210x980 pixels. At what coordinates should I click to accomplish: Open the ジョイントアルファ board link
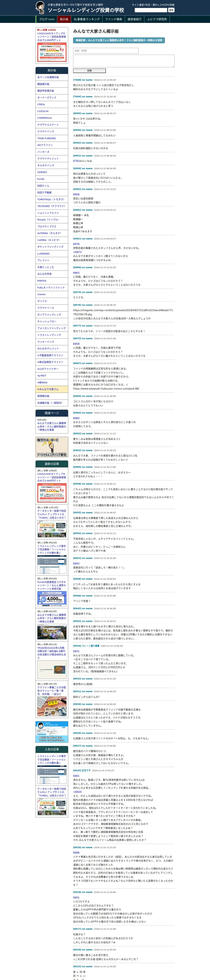(x=52, y=213)
